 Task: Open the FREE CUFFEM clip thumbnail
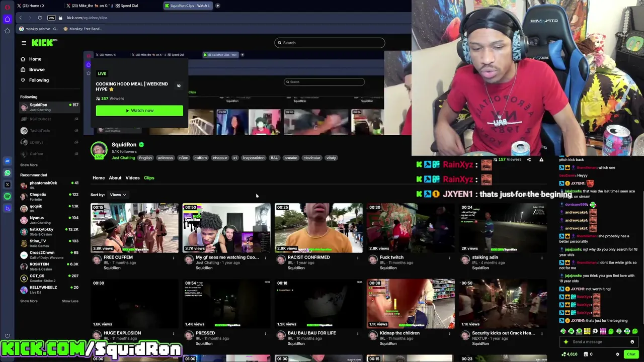click(134, 228)
